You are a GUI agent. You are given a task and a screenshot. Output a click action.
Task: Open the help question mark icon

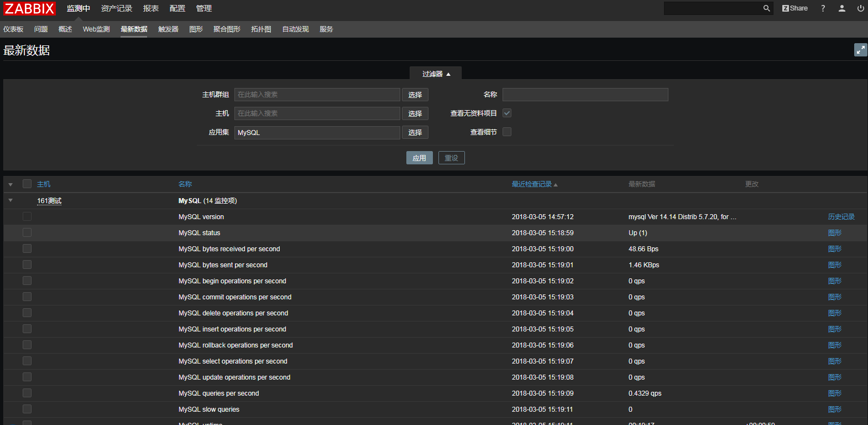pyautogui.click(x=823, y=8)
